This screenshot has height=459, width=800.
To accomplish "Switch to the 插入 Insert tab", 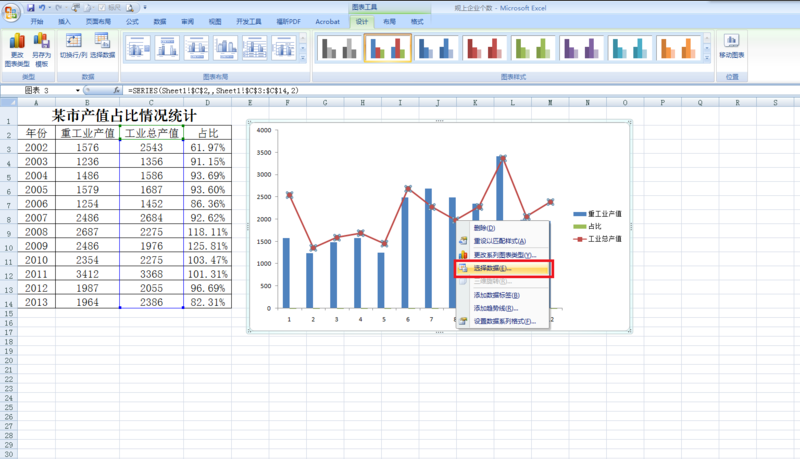I will pos(64,21).
